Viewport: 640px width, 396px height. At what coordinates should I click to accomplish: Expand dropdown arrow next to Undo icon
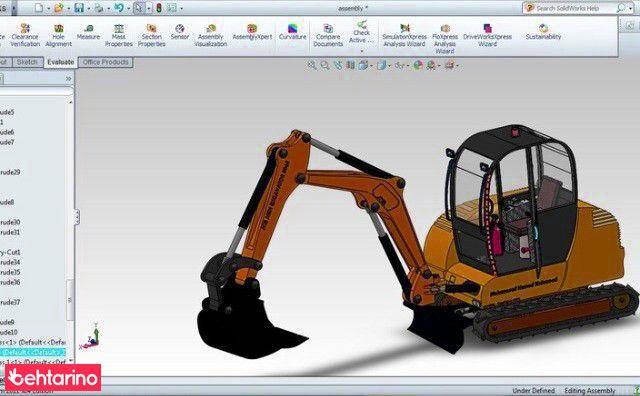[128, 8]
